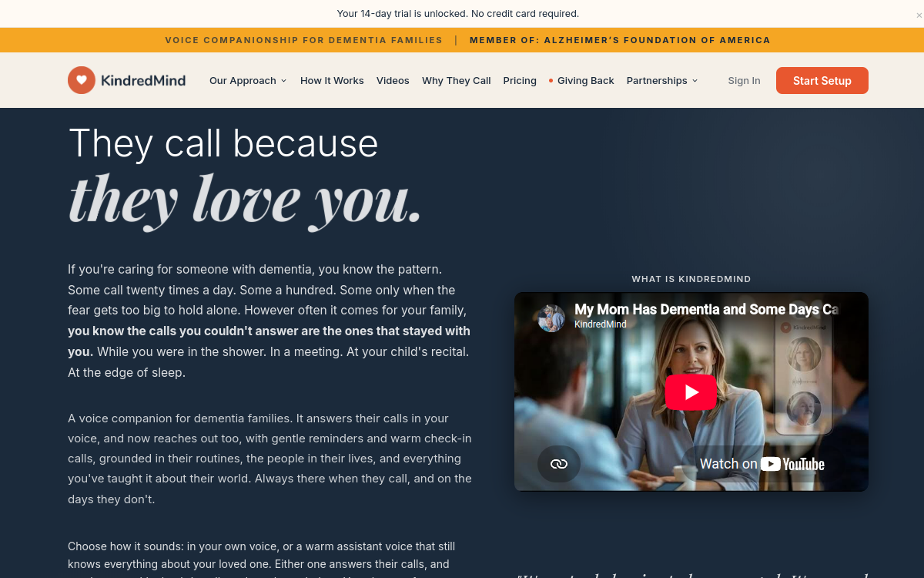Open the KindredMind channel avatar in video
The image size is (924, 578).
click(x=551, y=318)
